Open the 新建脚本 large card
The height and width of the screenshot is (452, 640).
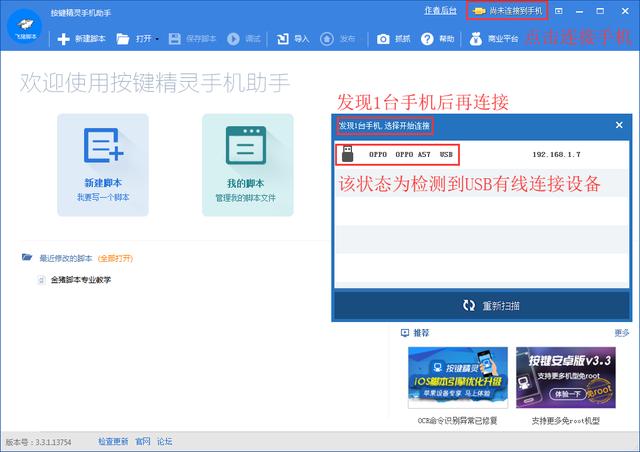pos(103,165)
